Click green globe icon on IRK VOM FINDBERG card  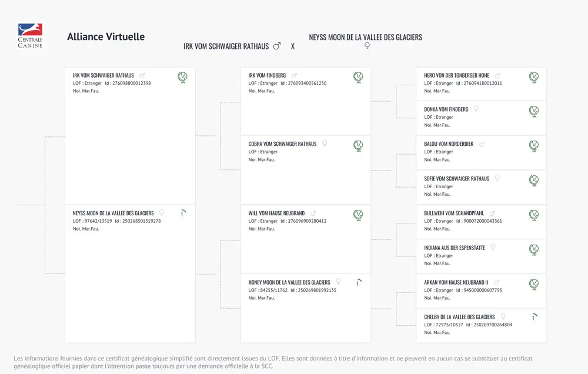358,77
